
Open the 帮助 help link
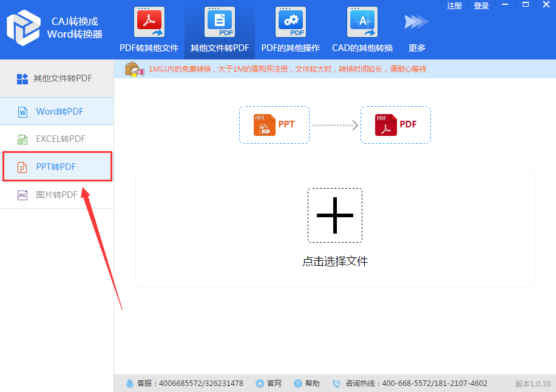pos(313,384)
